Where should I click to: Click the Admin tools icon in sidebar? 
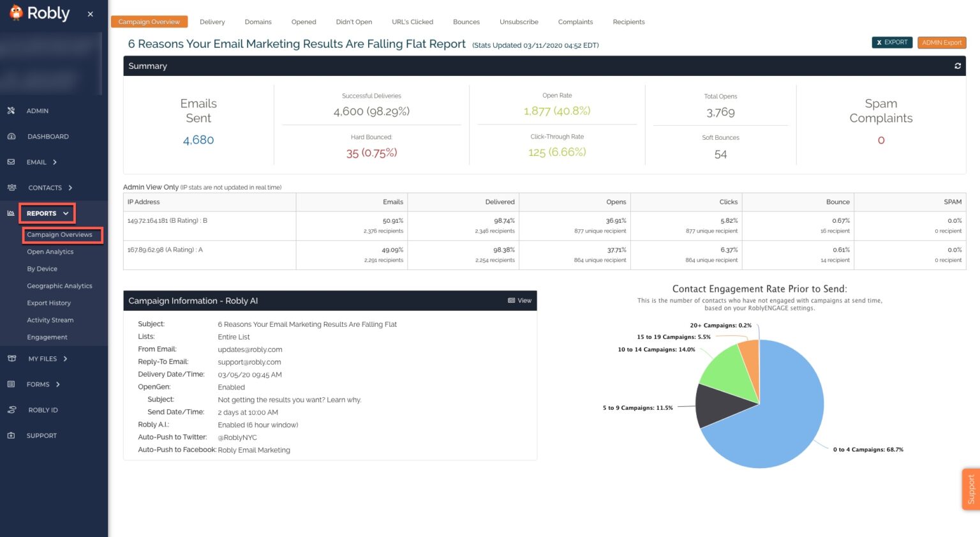(x=11, y=110)
